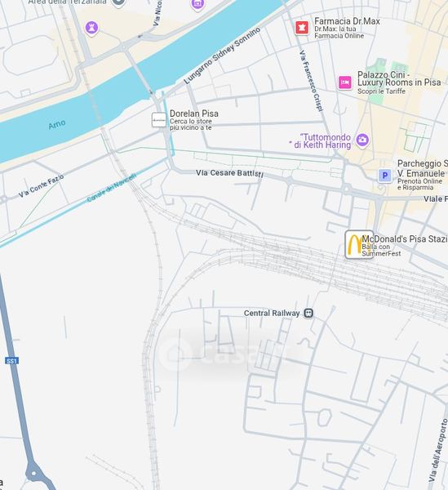
Task: Click the Dorelan Pisa text label
Action: pyautogui.click(x=194, y=114)
